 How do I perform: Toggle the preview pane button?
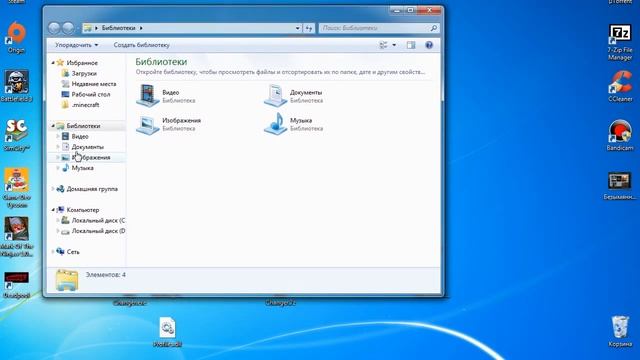[x=411, y=45]
